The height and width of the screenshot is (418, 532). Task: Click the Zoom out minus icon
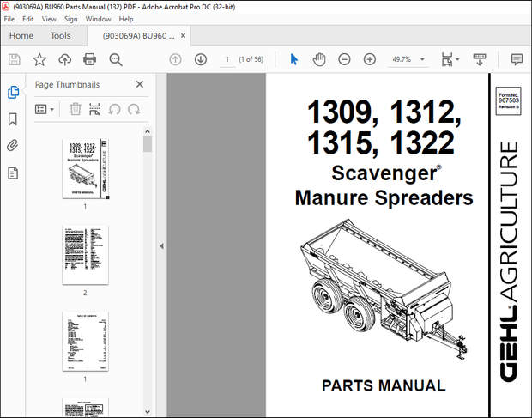pyautogui.click(x=344, y=59)
